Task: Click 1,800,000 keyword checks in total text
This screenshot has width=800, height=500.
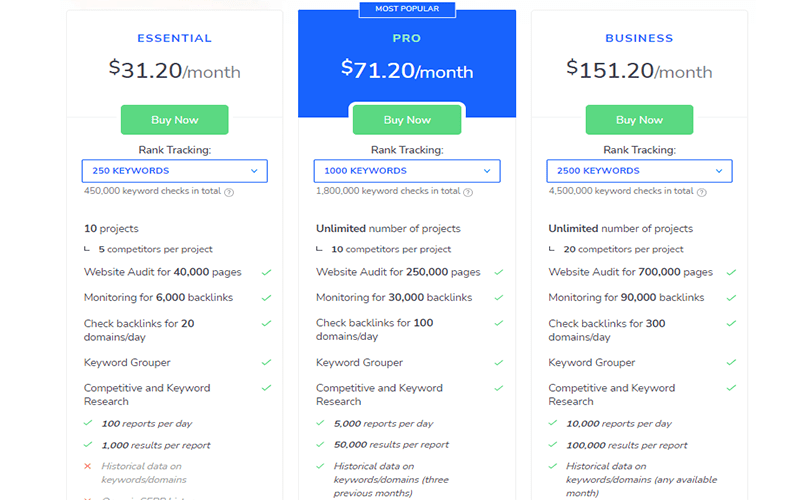Action: [388, 191]
